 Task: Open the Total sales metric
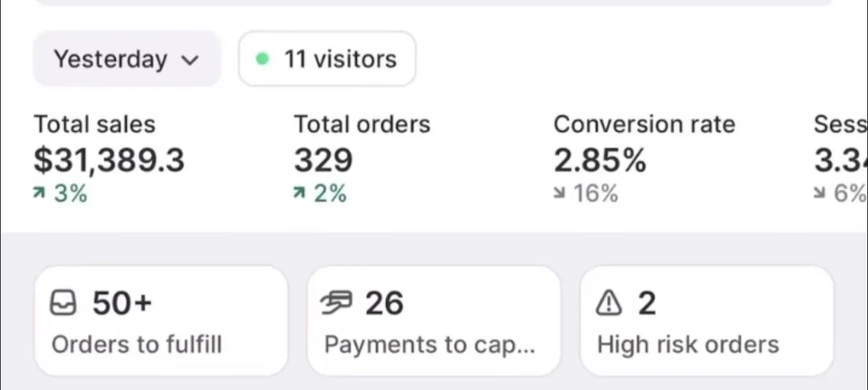tap(109, 158)
